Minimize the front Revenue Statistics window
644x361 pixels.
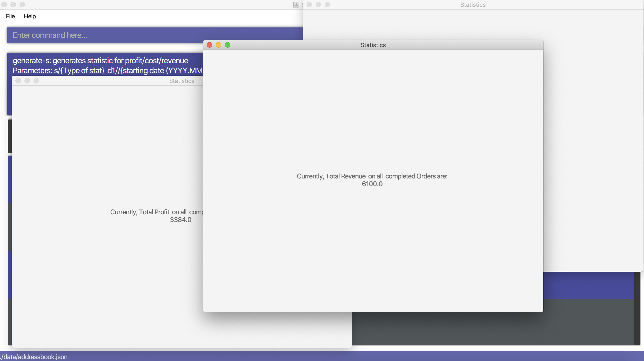(219, 45)
